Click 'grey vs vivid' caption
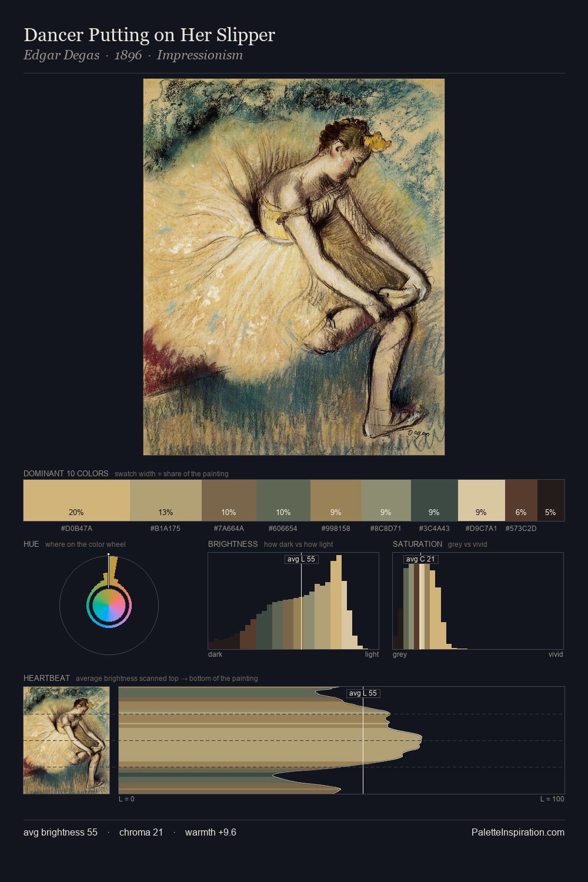 [x=467, y=544]
